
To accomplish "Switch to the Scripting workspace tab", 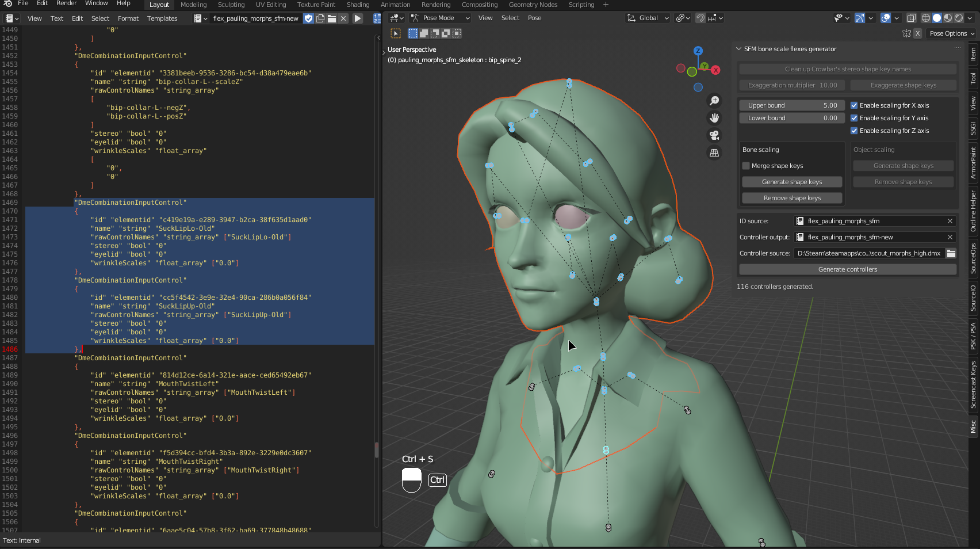I will click(x=581, y=5).
